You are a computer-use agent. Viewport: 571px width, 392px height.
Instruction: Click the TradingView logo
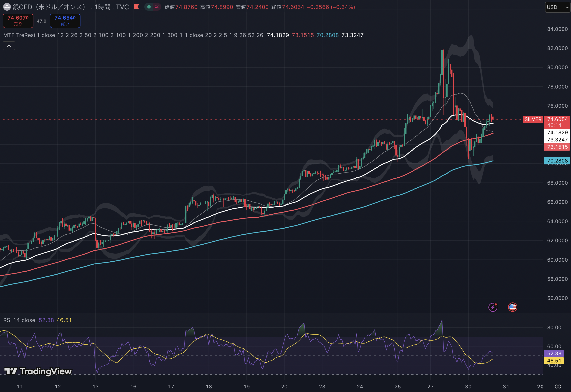point(38,371)
